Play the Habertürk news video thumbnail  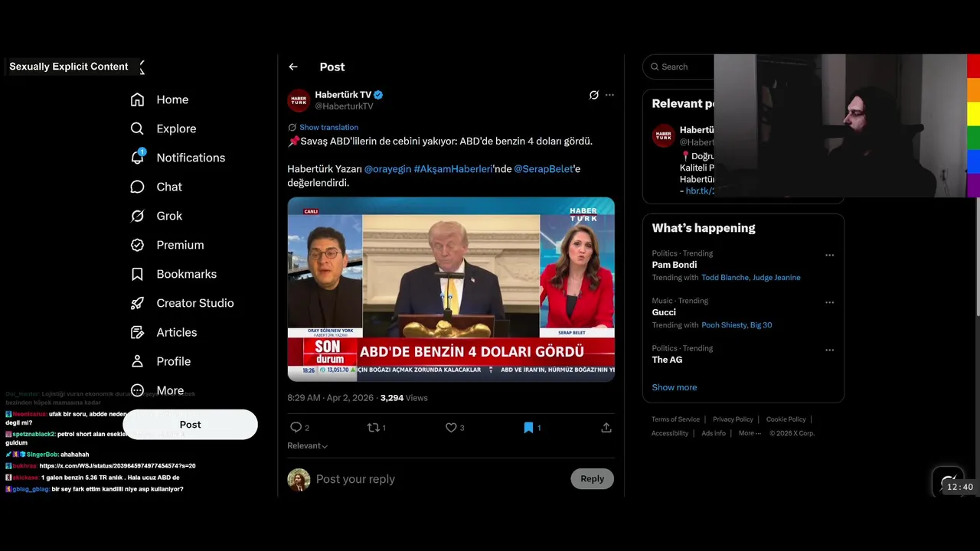(451, 289)
